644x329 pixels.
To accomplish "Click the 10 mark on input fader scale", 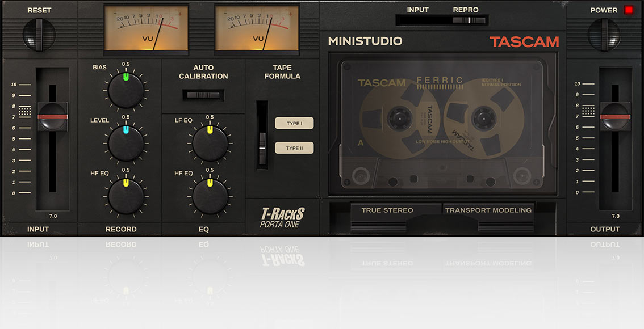I will click(x=14, y=85).
